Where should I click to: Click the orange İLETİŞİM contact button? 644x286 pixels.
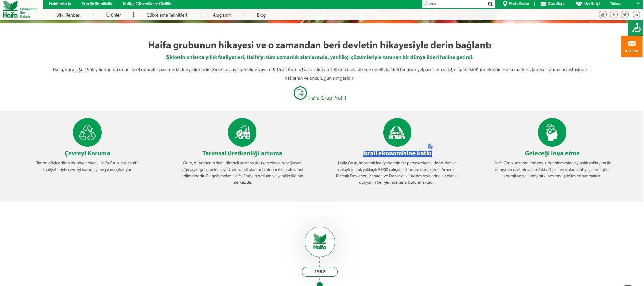(632, 47)
